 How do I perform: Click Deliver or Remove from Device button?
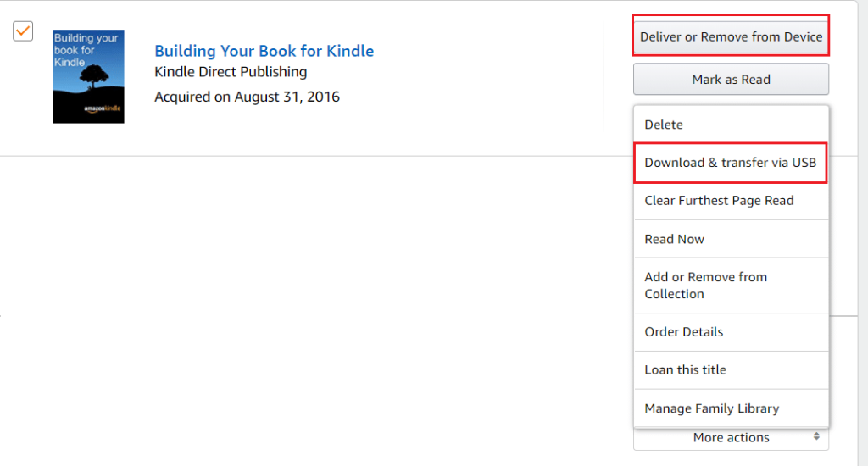tap(731, 36)
